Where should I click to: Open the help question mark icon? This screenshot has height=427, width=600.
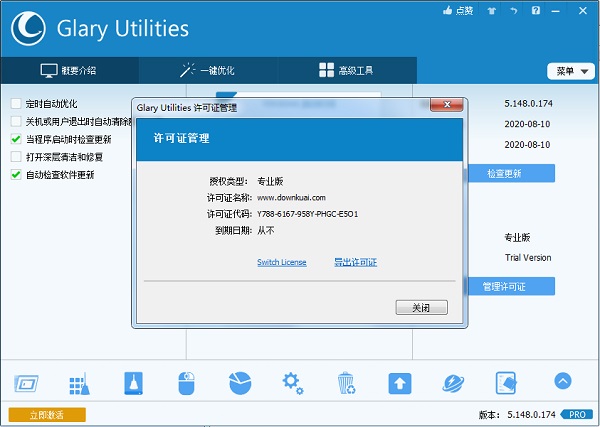coord(536,10)
